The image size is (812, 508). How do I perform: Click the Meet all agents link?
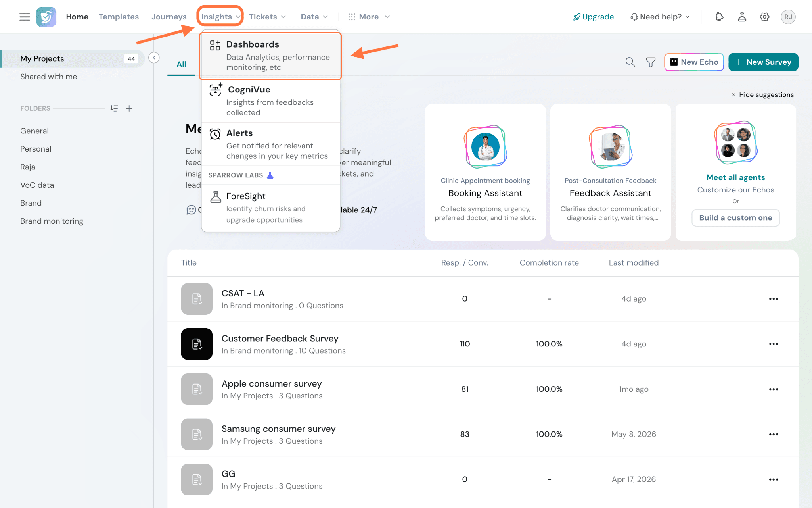[735, 177]
